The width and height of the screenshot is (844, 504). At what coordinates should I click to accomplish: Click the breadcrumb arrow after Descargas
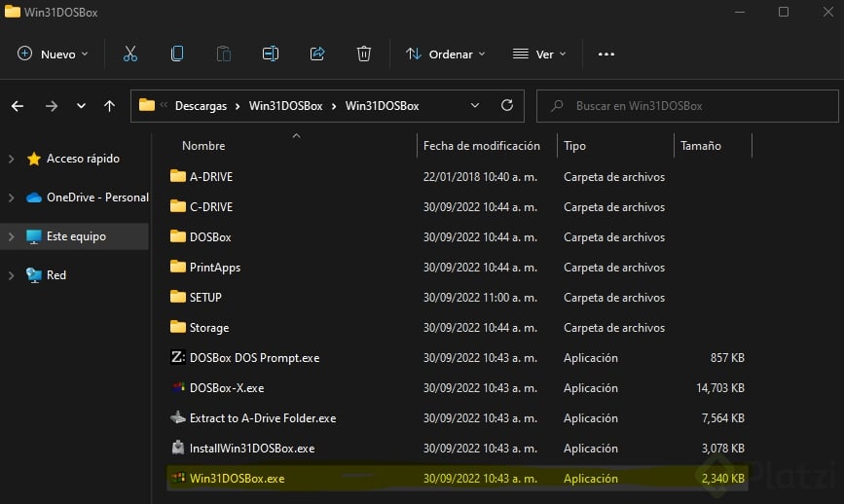coord(238,106)
